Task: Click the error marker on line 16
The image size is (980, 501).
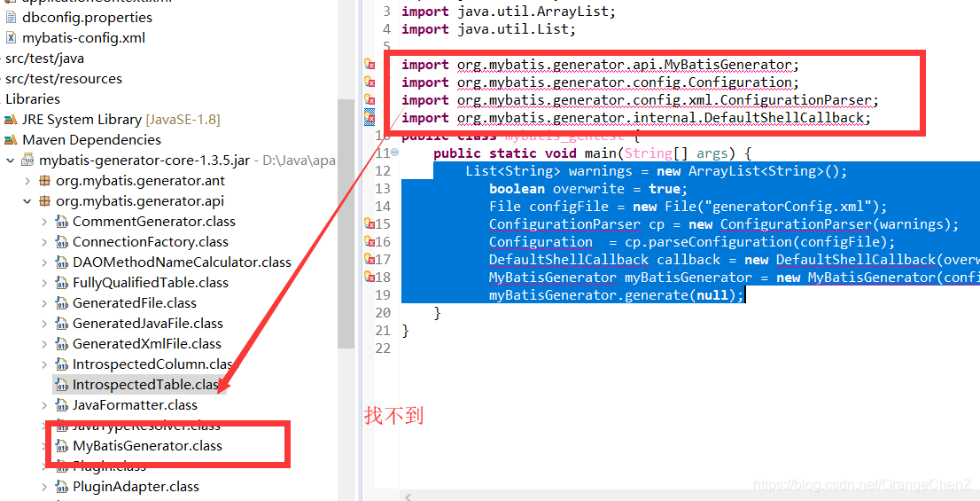Action: 369,242
